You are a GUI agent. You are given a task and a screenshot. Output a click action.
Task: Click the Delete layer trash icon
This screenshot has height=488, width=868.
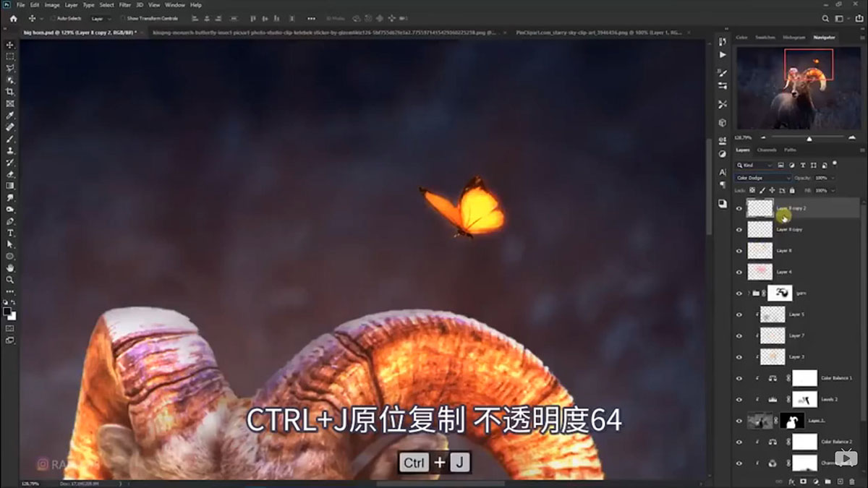pyautogui.click(x=852, y=481)
